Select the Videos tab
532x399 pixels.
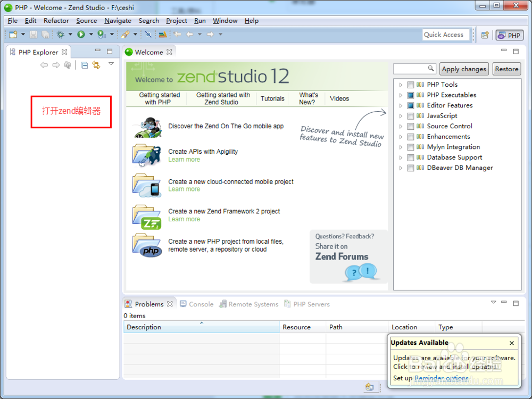[339, 98]
